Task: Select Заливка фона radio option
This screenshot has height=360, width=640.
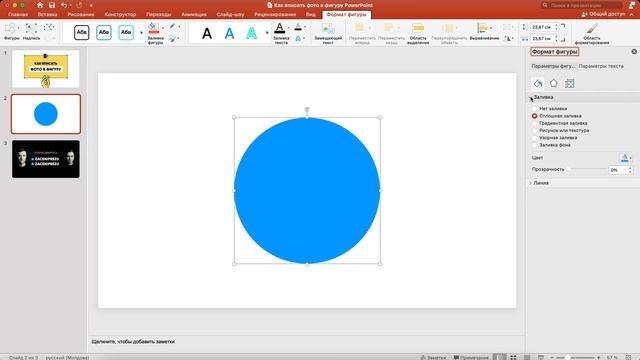Action: [x=534, y=145]
